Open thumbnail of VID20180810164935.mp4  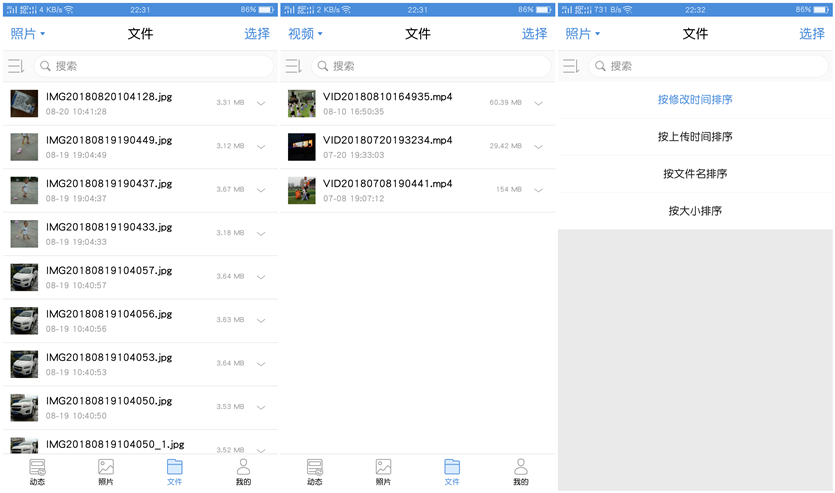301,103
